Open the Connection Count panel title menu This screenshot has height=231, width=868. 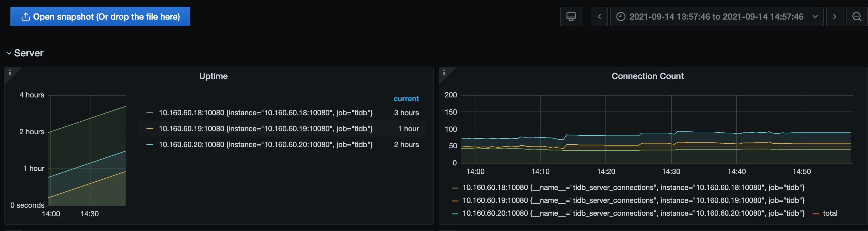coord(647,76)
